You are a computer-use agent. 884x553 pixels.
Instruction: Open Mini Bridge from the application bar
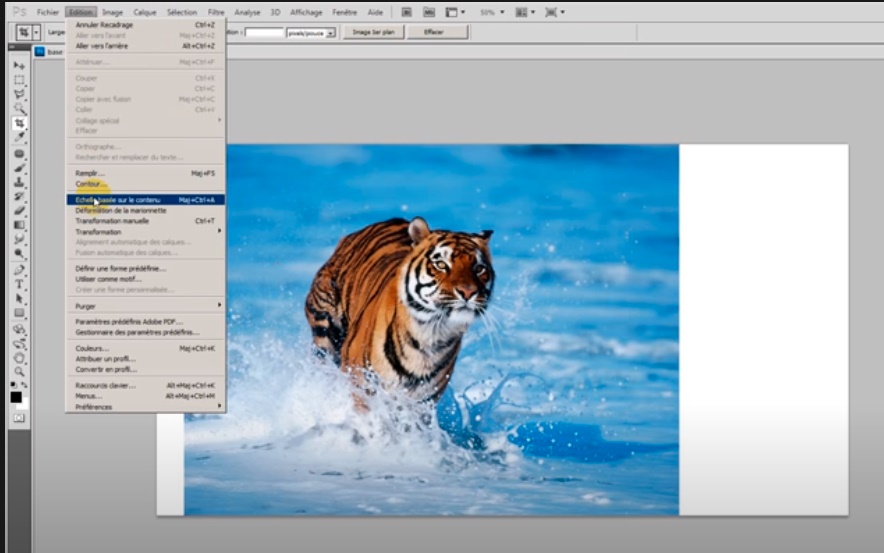429,12
